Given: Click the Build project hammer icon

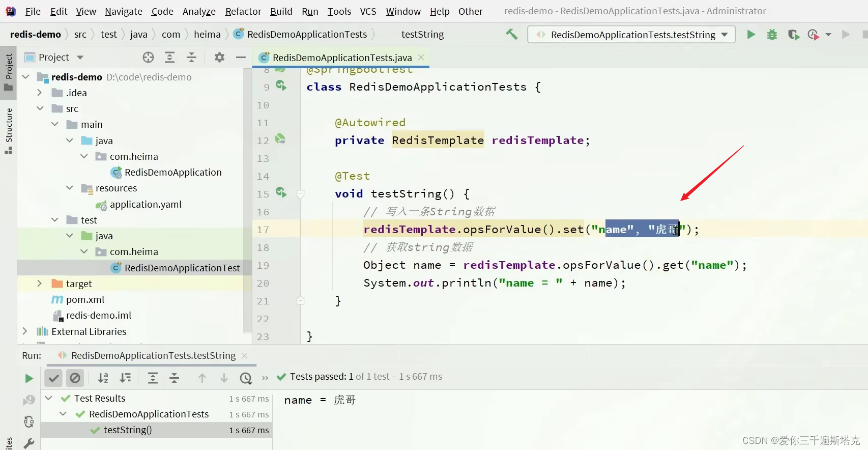Looking at the screenshot, I should (511, 34).
